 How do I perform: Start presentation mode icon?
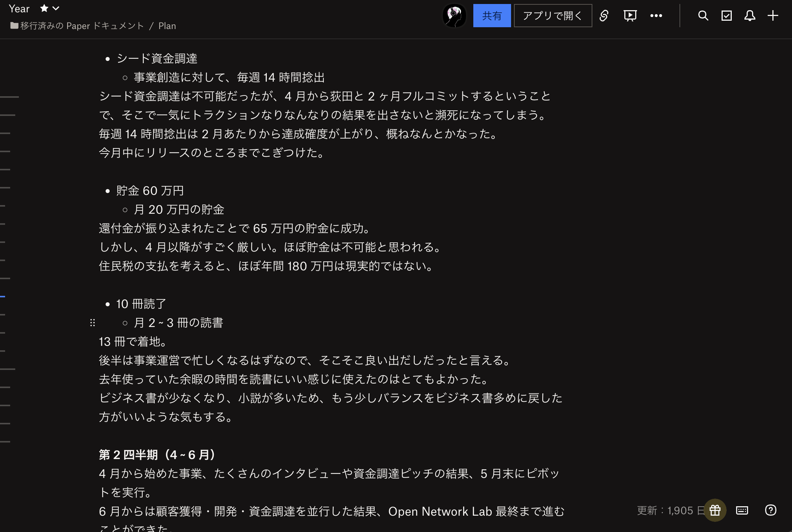pos(630,16)
